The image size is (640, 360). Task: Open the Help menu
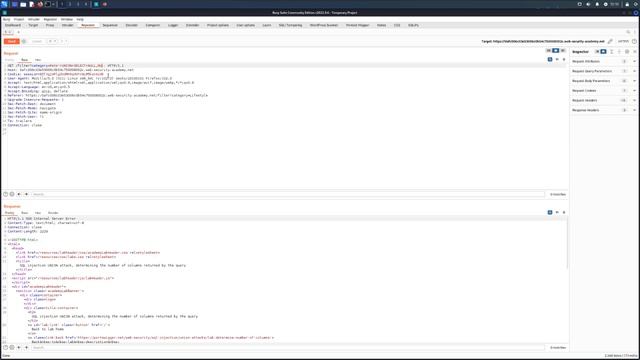tap(80, 19)
